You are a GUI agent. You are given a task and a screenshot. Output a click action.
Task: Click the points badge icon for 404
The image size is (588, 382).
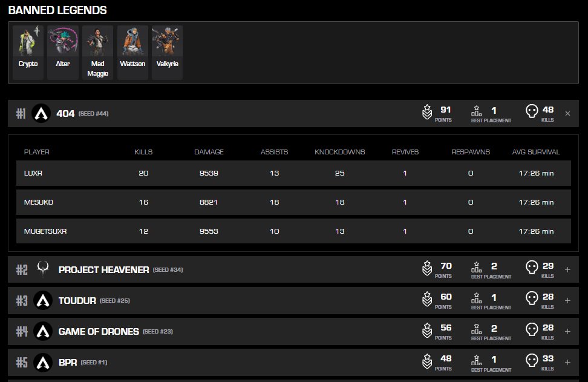427,112
